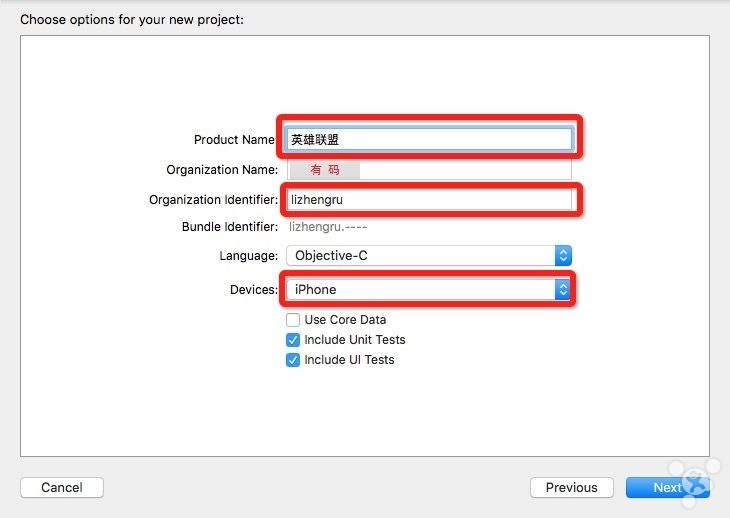Click the Organization Name input field
The width and height of the screenshot is (730, 518).
point(429,170)
